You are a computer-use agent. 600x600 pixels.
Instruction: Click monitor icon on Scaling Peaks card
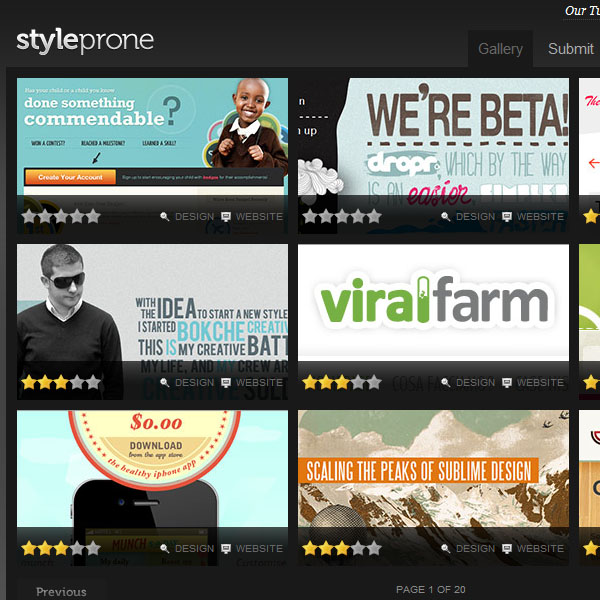[507, 548]
